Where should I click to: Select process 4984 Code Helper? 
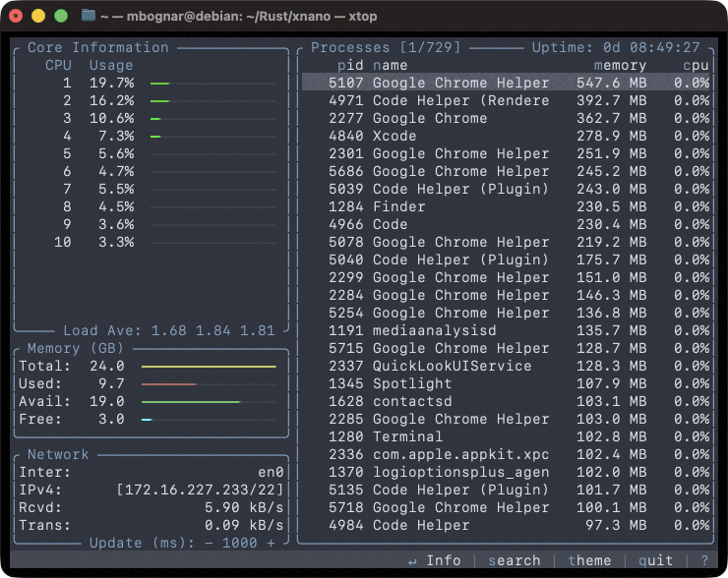[x=506, y=525]
